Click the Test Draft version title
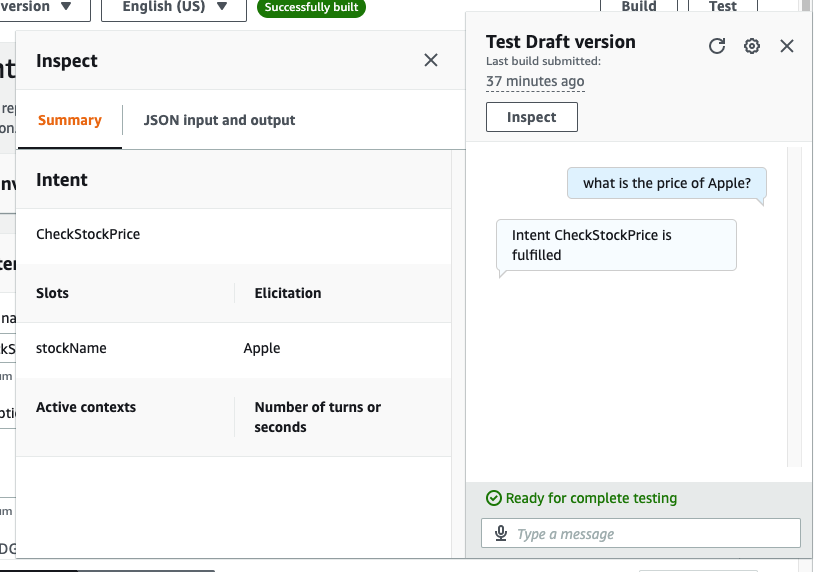This screenshot has height=572, width=828. click(x=561, y=42)
